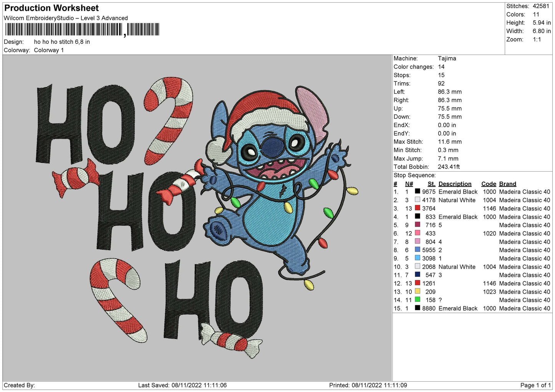The image size is (555, 392).
Task: Click the 'Created By:' footer label
Action: click(x=19, y=385)
